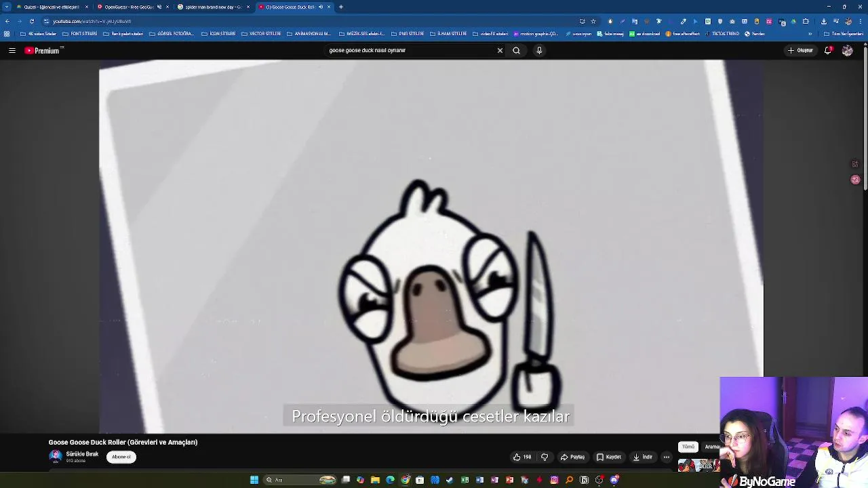868x488 pixels.
Task: Click the video title Goose Goose Duck Roller
Action: pyautogui.click(x=123, y=442)
